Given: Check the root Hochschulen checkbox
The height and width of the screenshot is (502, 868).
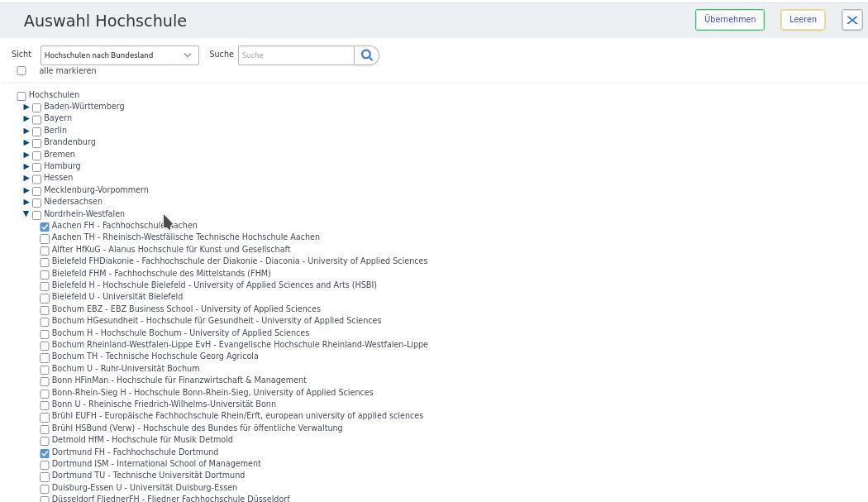Looking at the screenshot, I should (21, 96).
